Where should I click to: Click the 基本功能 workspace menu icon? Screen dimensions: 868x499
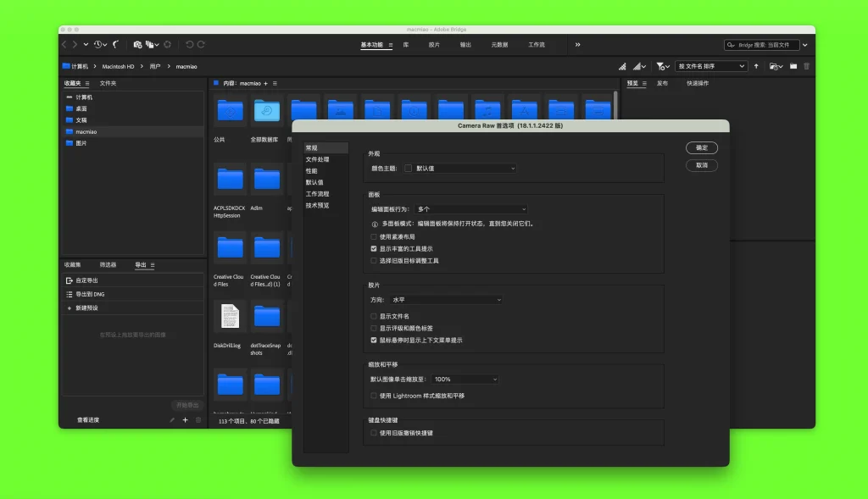click(x=390, y=45)
